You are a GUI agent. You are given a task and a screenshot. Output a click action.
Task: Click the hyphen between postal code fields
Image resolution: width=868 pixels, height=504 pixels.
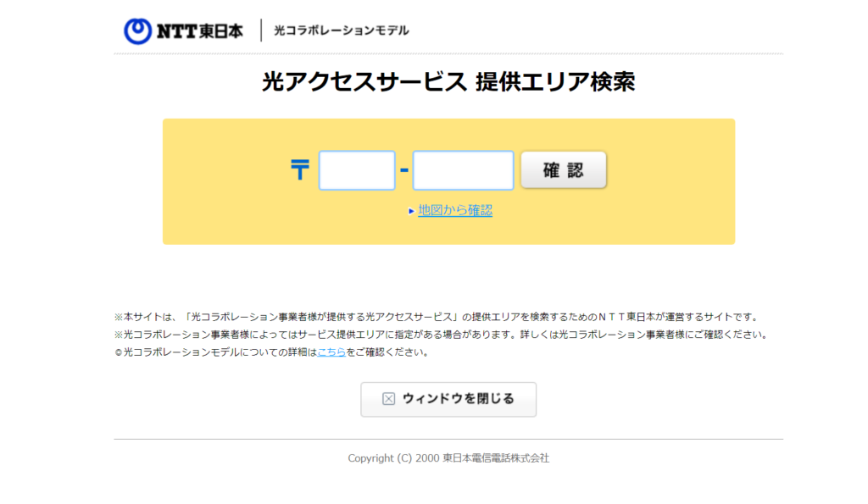click(x=403, y=170)
